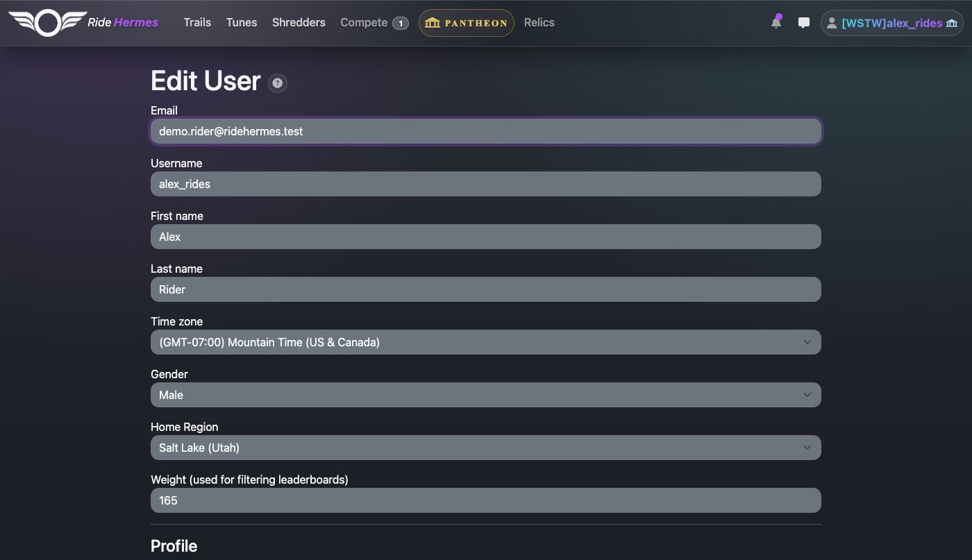Click the Gender label
Viewport: 972px width, 560px height.
click(169, 374)
